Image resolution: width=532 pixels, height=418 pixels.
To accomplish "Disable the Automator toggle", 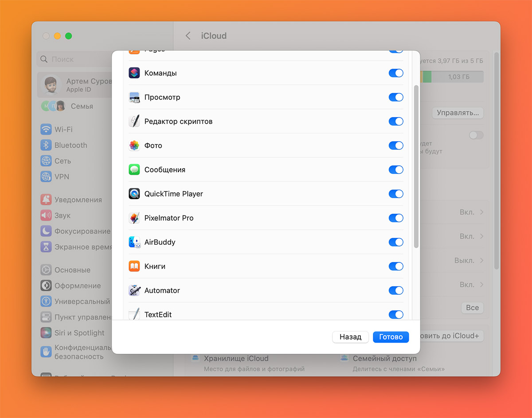I will click(x=396, y=290).
